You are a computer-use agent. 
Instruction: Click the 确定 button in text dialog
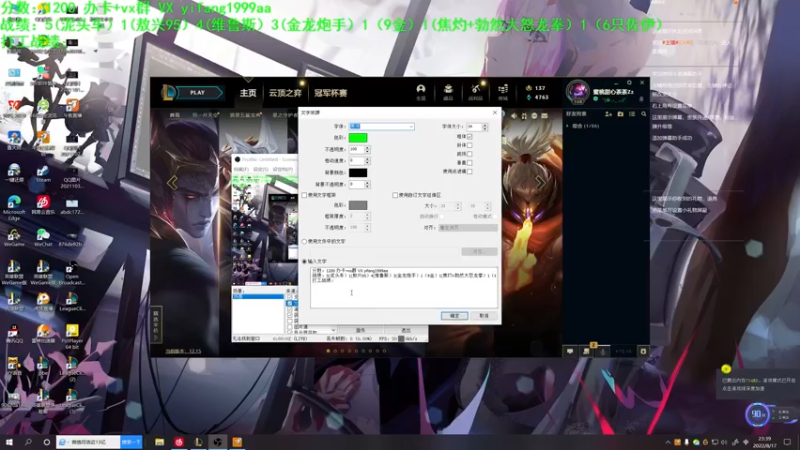coord(454,316)
